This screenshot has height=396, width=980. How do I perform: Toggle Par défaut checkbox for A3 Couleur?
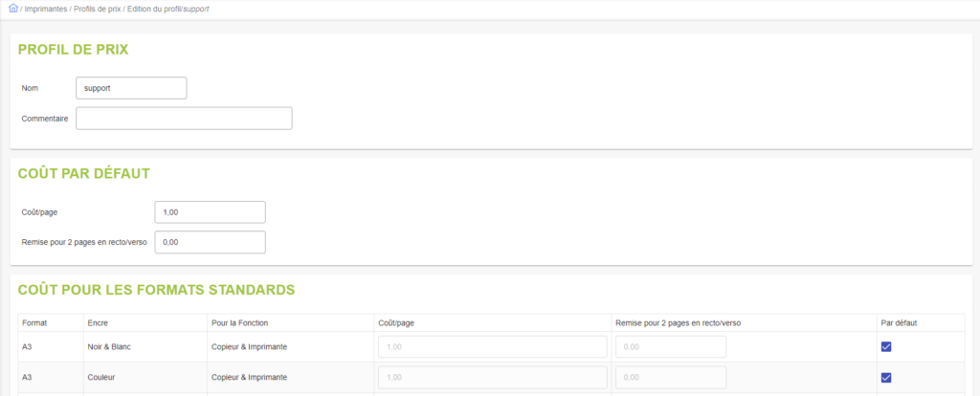click(x=886, y=378)
